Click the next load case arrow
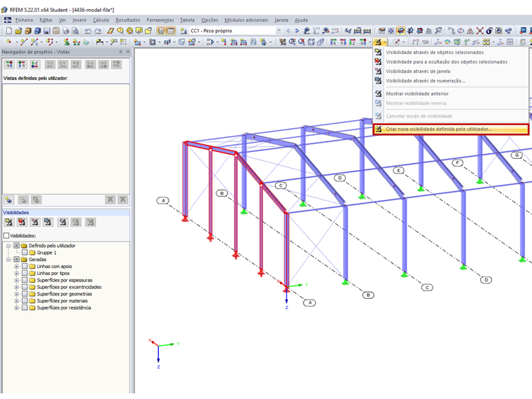The image size is (532, 399). click(297, 31)
